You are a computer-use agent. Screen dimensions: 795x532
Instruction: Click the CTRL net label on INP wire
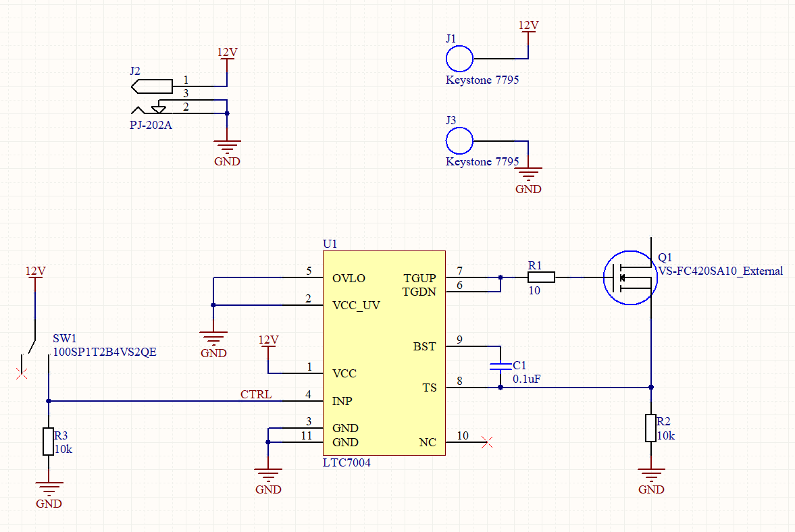coord(255,394)
